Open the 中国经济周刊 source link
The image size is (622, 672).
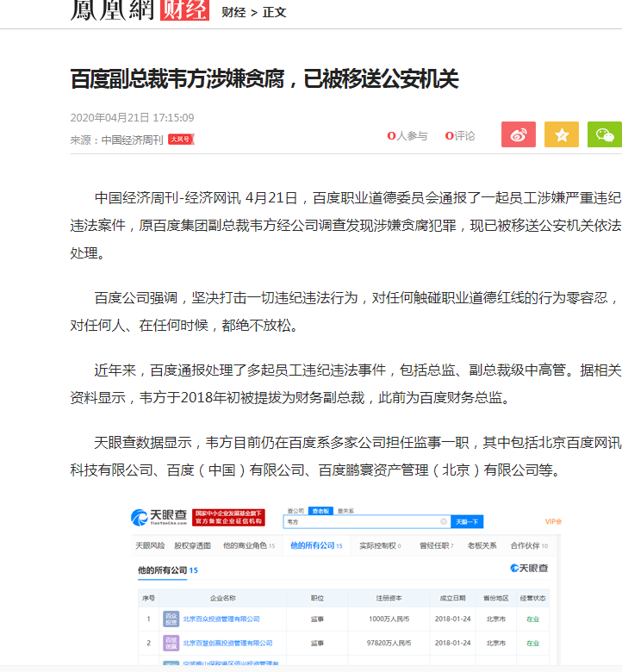pyautogui.click(x=132, y=140)
